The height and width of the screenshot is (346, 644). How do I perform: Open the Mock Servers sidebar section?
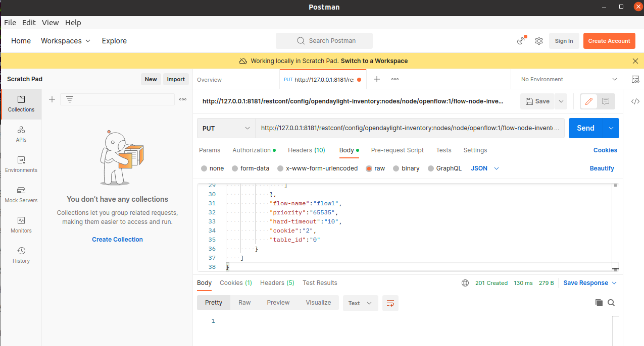click(21, 195)
